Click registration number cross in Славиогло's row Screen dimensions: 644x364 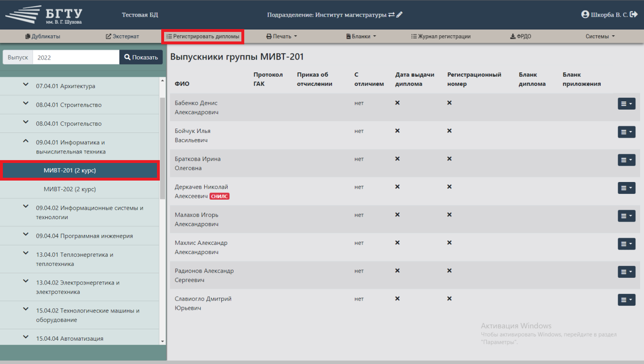click(x=449, y=299)
